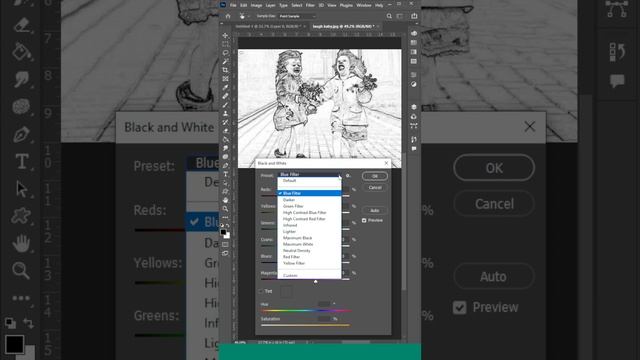Open preset options gear next to Preset

(348, 176)
